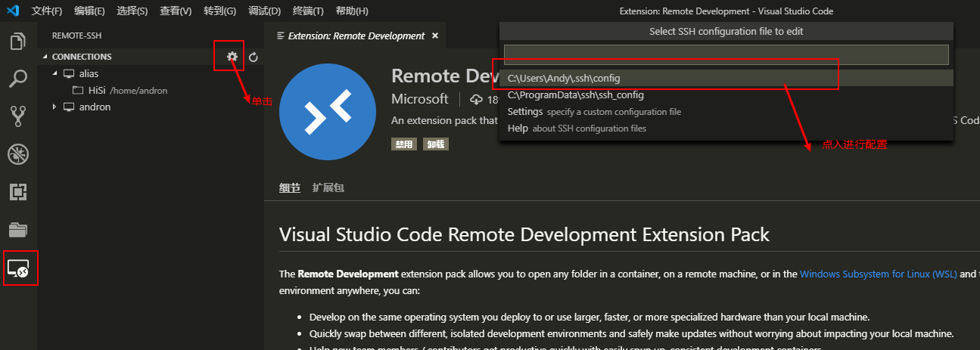Expand the andron host tree node
980x350 pixels.
point(54,107)
